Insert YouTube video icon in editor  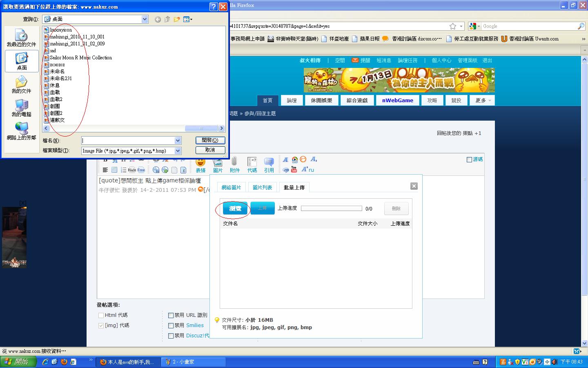click(x=294, y=169)
